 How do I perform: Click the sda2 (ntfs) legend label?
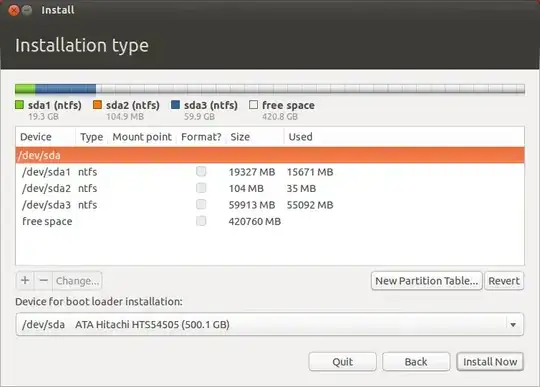[x=133, y=105]
